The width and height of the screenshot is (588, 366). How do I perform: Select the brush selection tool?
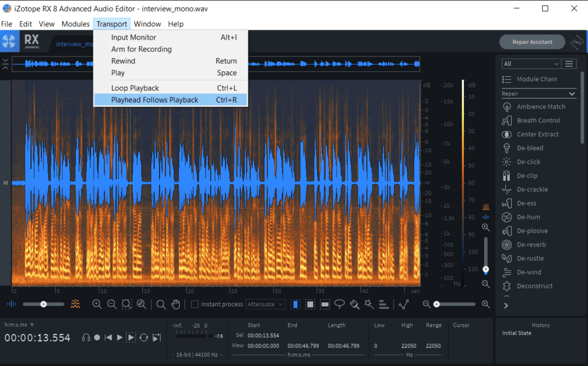coord(354,305)
